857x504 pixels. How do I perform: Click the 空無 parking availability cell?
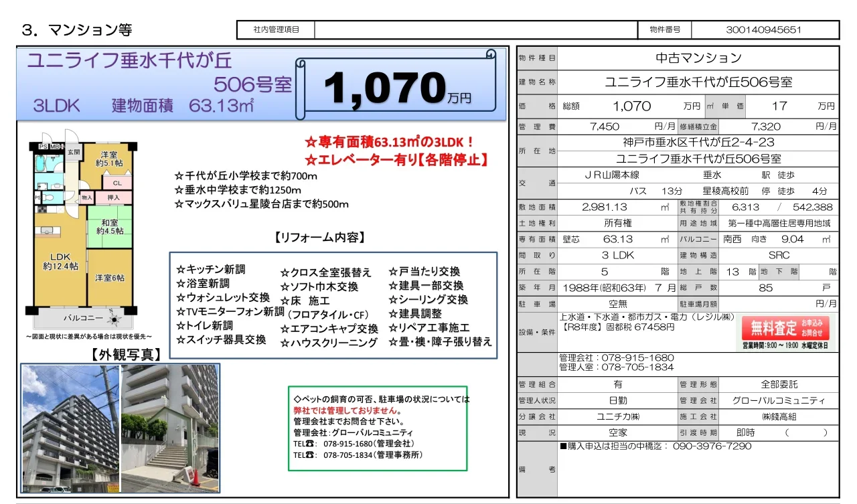tap(617, 304)
